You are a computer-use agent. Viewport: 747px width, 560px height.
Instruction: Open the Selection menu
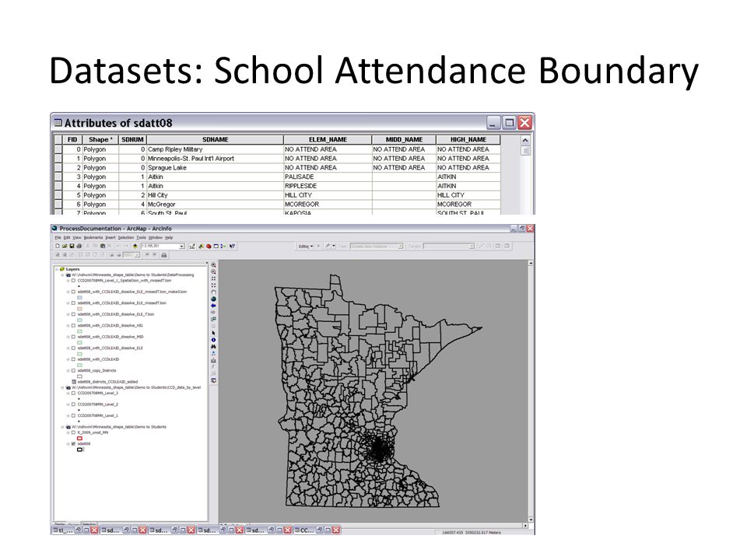tap(126, 237)
